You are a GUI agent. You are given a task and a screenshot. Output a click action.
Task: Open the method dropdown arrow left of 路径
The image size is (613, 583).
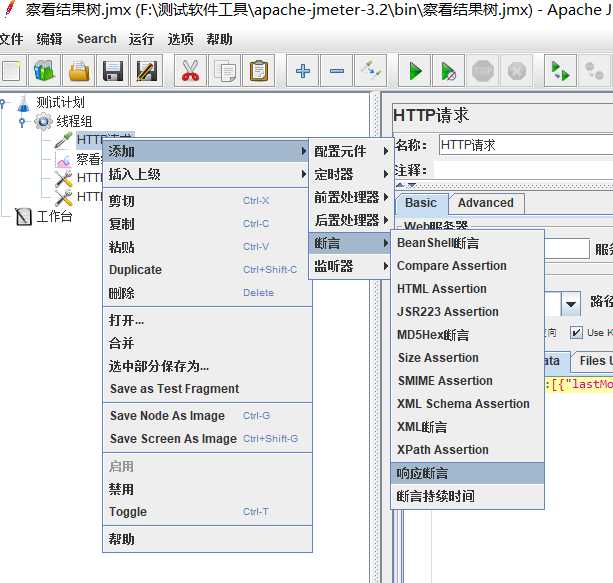(x=570, y=303)
